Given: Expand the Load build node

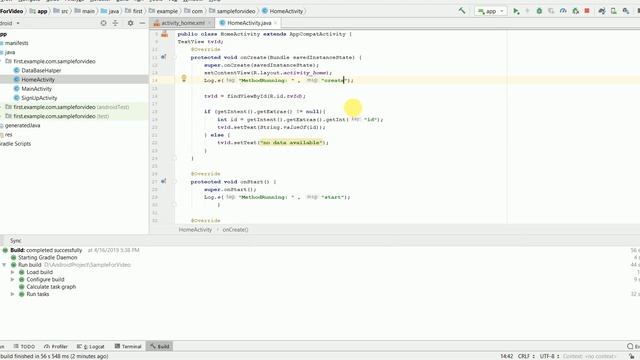Looking at the screenshot, I should (12, 272).
